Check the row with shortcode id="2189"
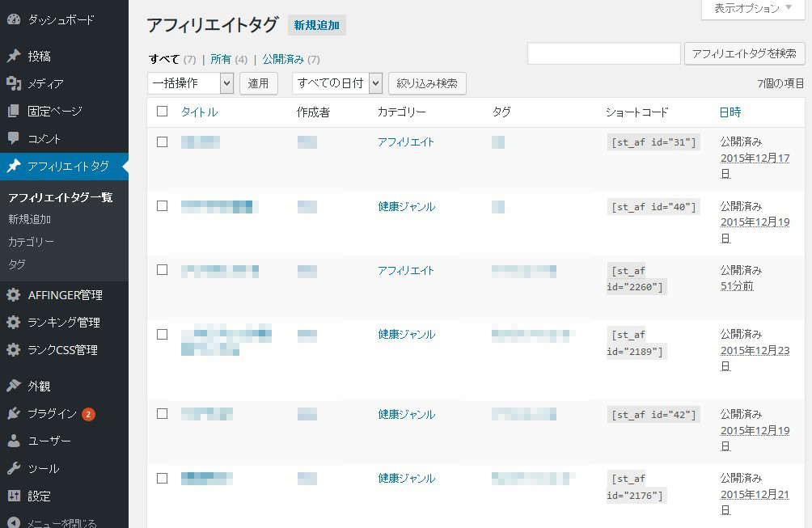This screenshot has width=812, height=528. point(162,335)
